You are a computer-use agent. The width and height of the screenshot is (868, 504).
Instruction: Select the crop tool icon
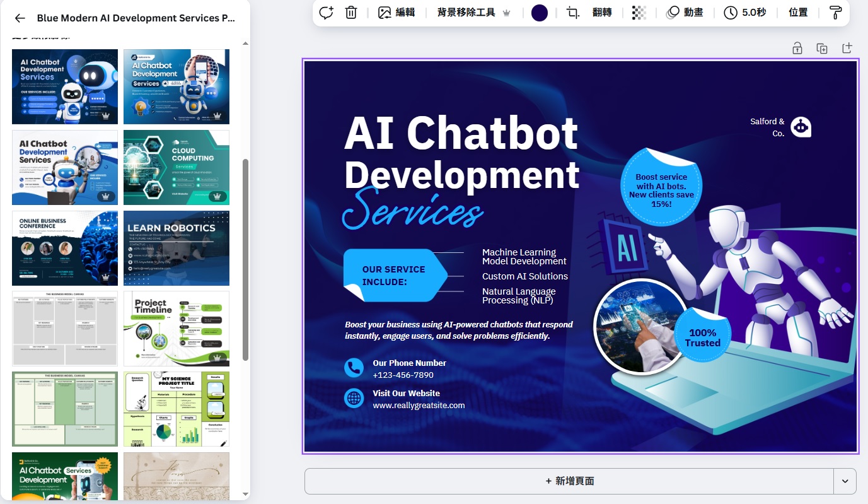click(573, 12)
